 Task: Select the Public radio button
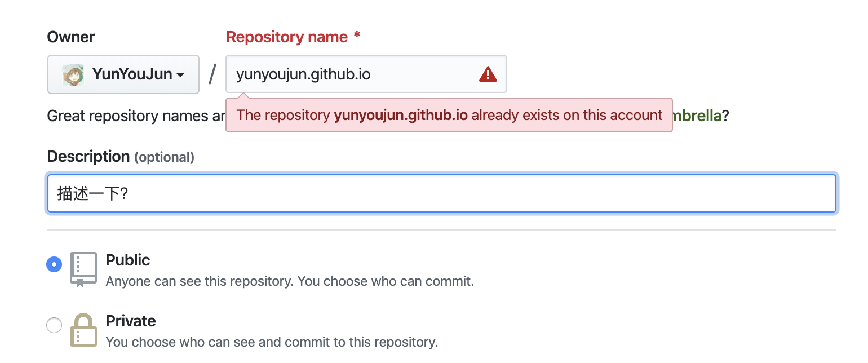(54, 264)
